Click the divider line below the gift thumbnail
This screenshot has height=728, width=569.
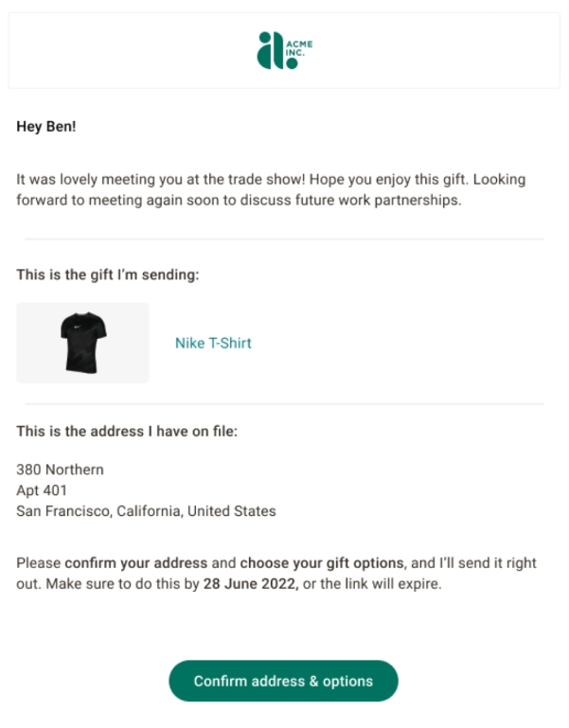[x=284, y=404]
